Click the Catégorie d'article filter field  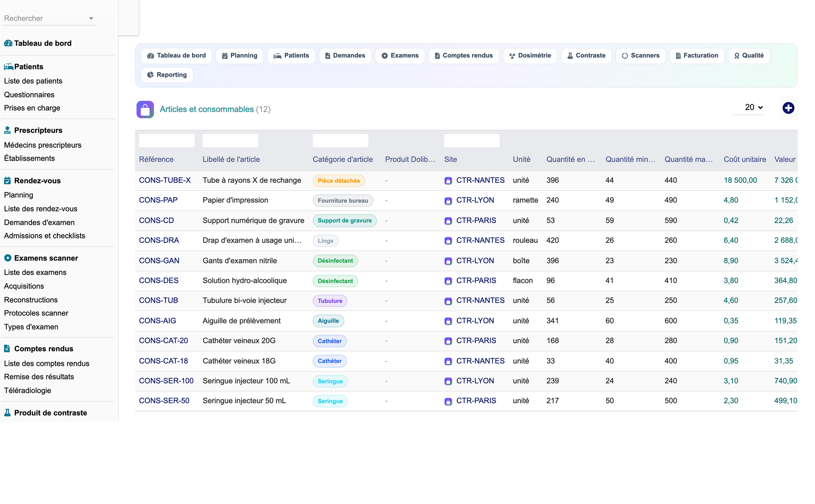[x=340, y=141]
